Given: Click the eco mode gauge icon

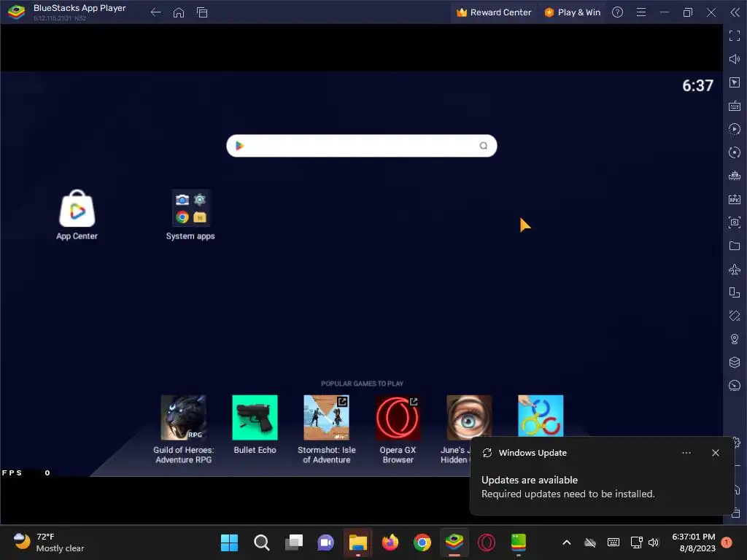Looking at the screenshot, I should pos(735,386).
